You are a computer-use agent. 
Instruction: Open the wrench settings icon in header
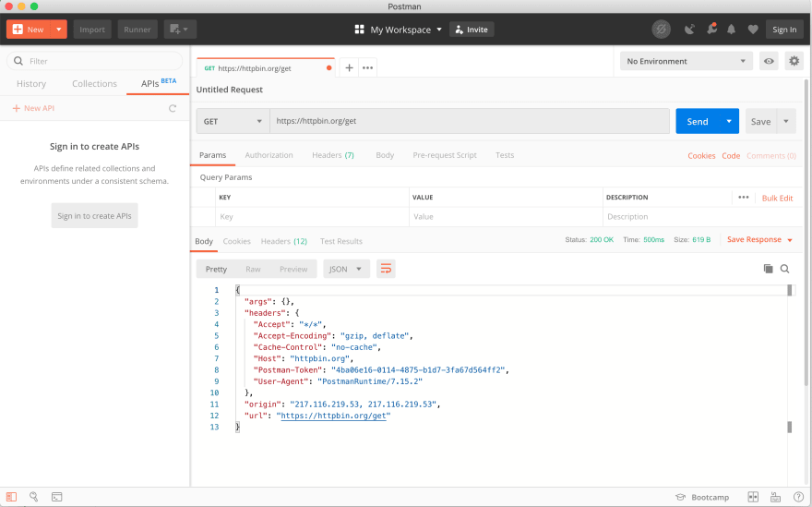pyautogui.click(x=712, y=29)
